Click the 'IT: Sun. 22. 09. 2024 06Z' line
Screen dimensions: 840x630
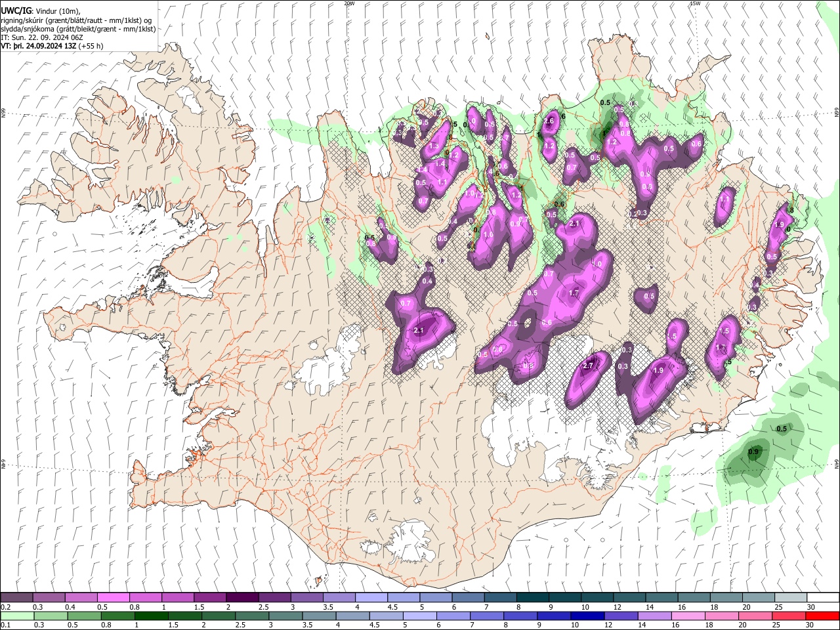pos(41,37)
